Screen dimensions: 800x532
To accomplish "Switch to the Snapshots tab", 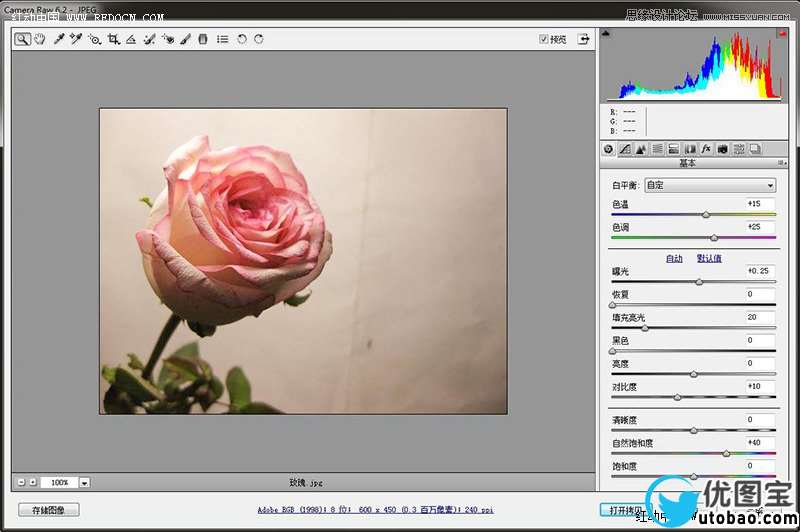I will point(755,149).
